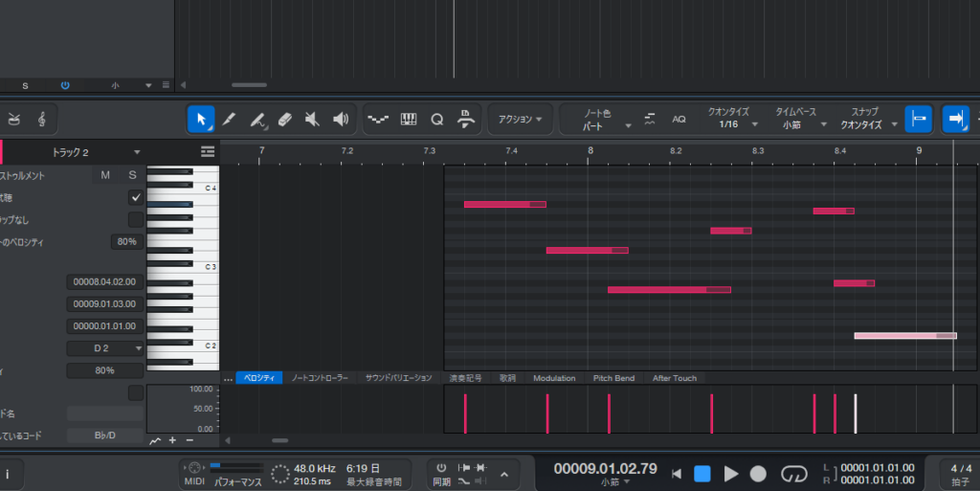Toggle the AQ auto-quantize button
Image resolution: width=980 pixels, height=491 pixels.
(x=679, y=119)
